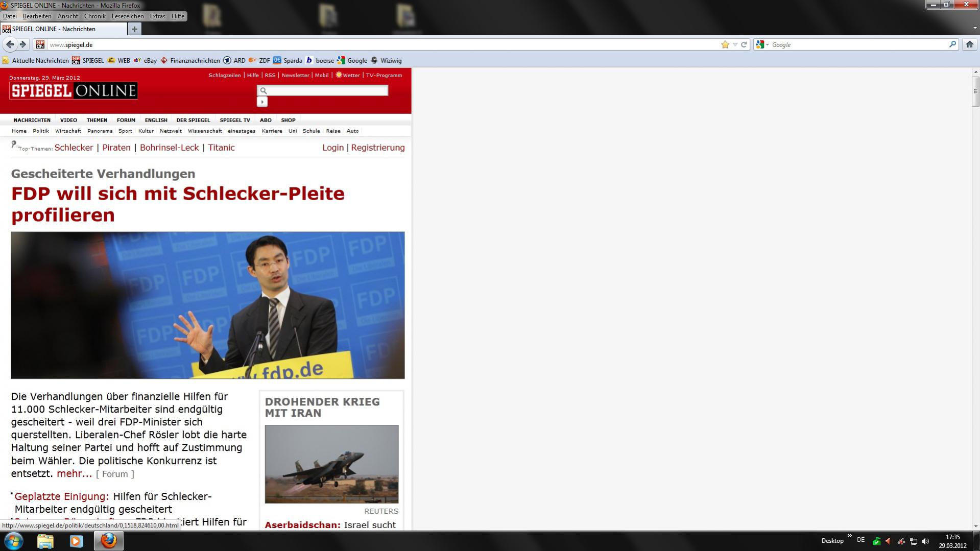Click the green checkmark tray icon
The width and height of the screenshot is (980, 551).
876,541
